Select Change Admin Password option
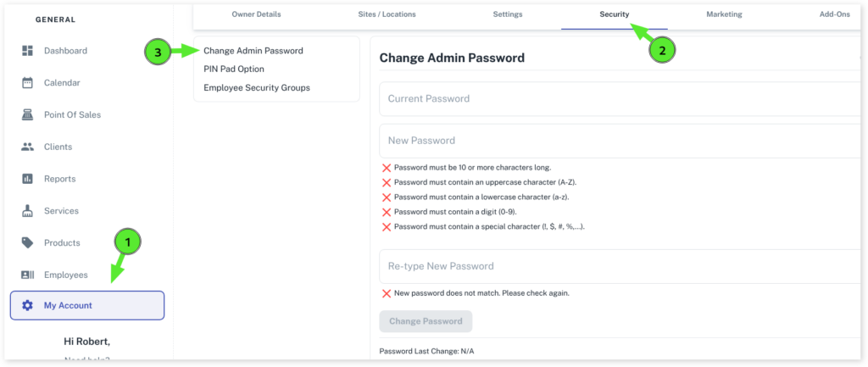Screen dimensions: 868x367 (253, 51)
